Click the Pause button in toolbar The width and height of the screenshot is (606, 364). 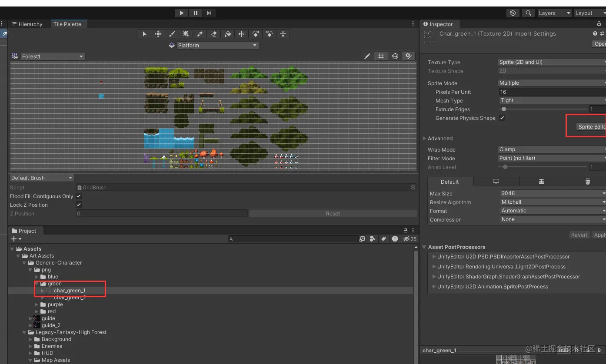[x=196, y=13]
